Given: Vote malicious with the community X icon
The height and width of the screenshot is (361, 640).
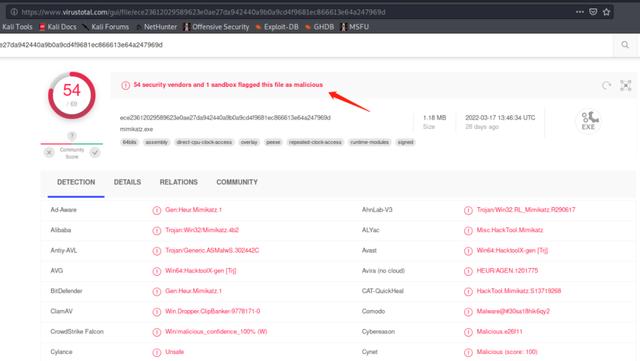Looking at the screenshot, I should tap(49, 153).
